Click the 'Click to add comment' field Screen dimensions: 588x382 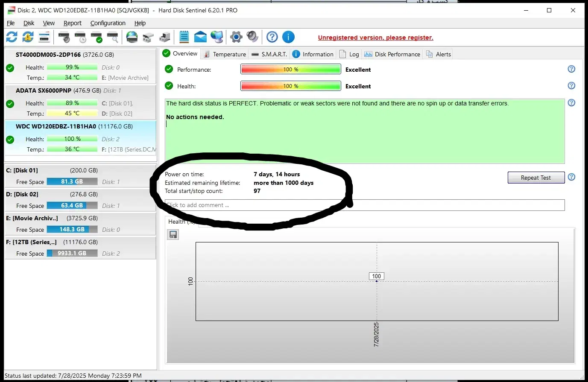pos(365,205)
